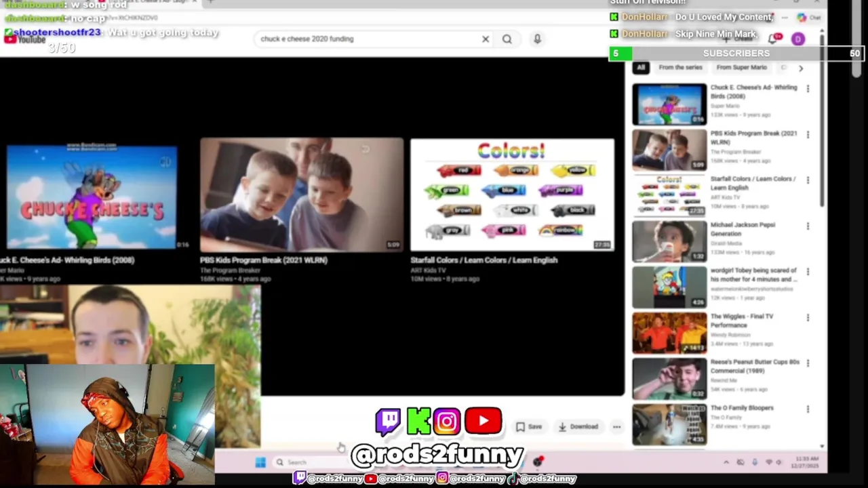
Task: Open sidebar title Chuck E. Cheese's Ad- Whirling Birds
Action: click(x=753, y=91)
